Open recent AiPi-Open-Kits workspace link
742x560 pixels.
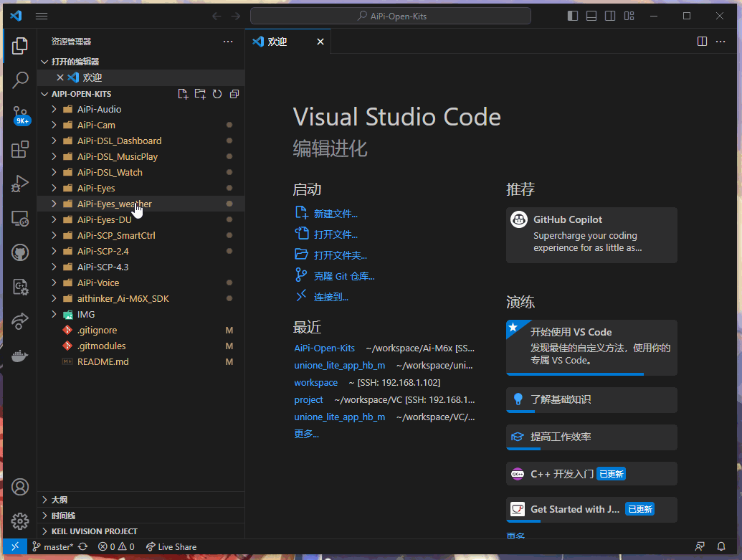tap(324, 348)
